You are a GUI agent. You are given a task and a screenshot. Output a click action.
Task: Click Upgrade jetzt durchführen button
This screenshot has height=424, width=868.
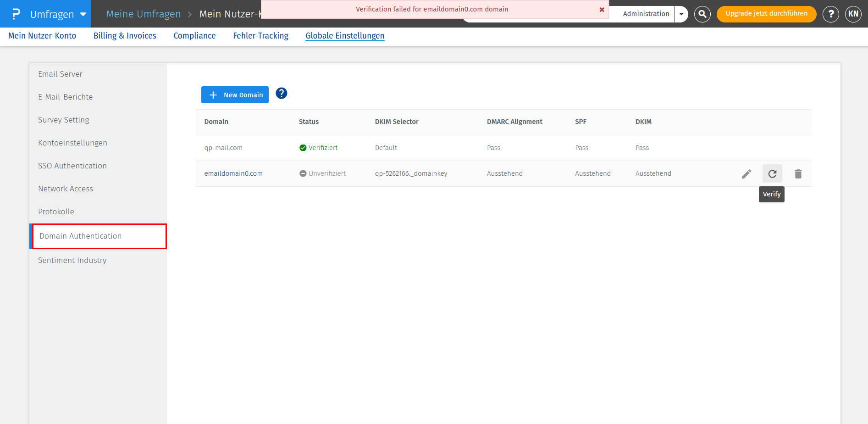click(766, 14)
